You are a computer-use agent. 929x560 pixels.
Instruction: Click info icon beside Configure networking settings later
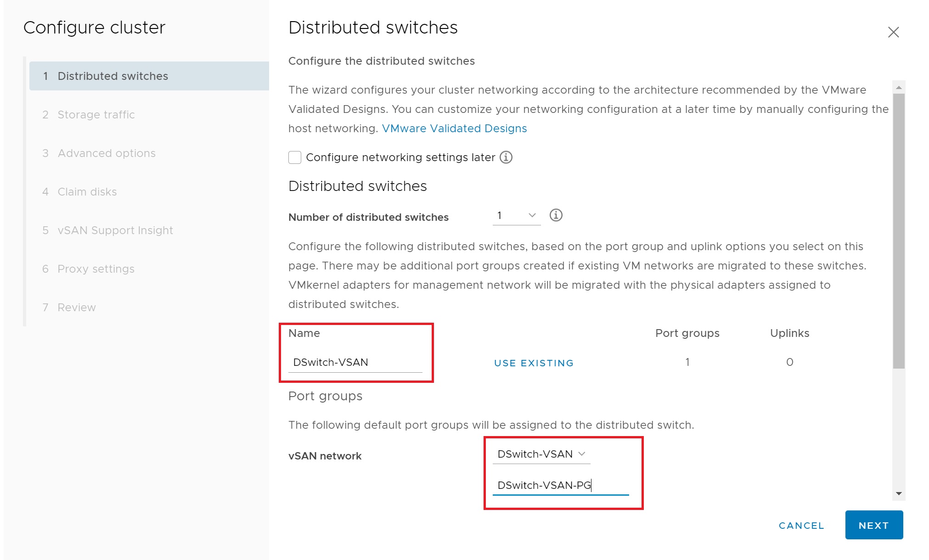[x=506, y=157]
